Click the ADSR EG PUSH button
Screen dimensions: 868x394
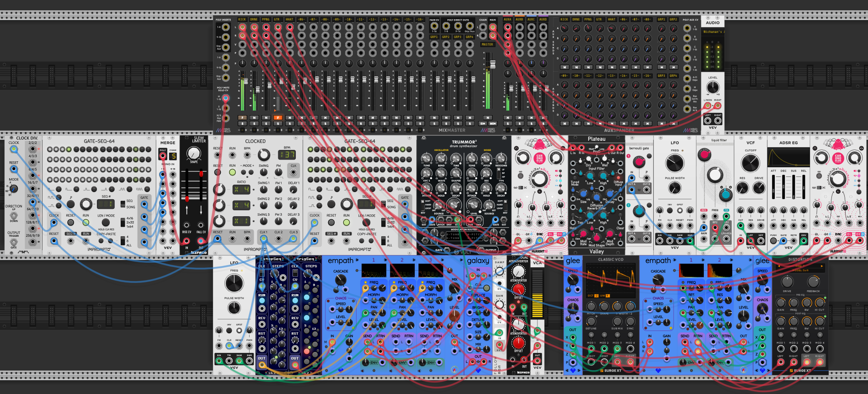point(773,240)
